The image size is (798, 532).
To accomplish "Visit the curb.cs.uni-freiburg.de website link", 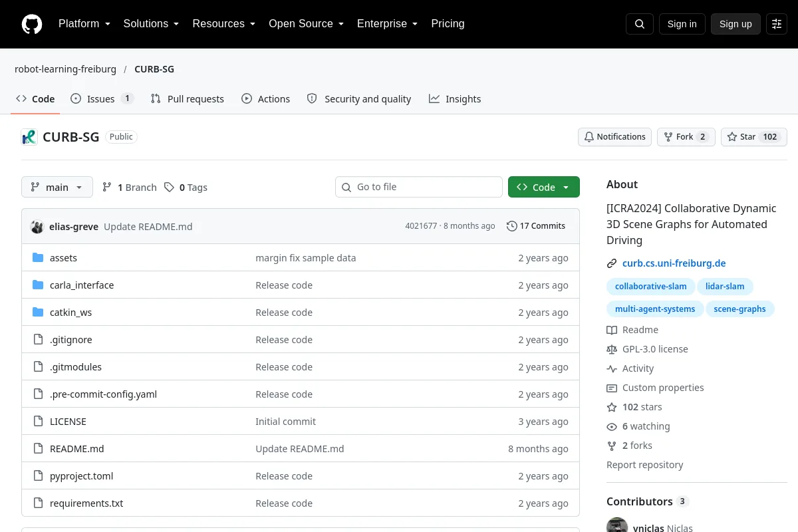I will click(674, 263).
